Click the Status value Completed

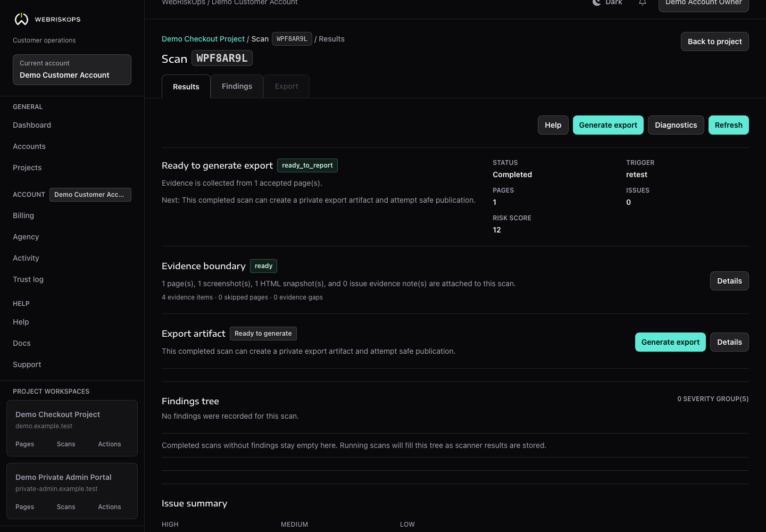(512, 174)
